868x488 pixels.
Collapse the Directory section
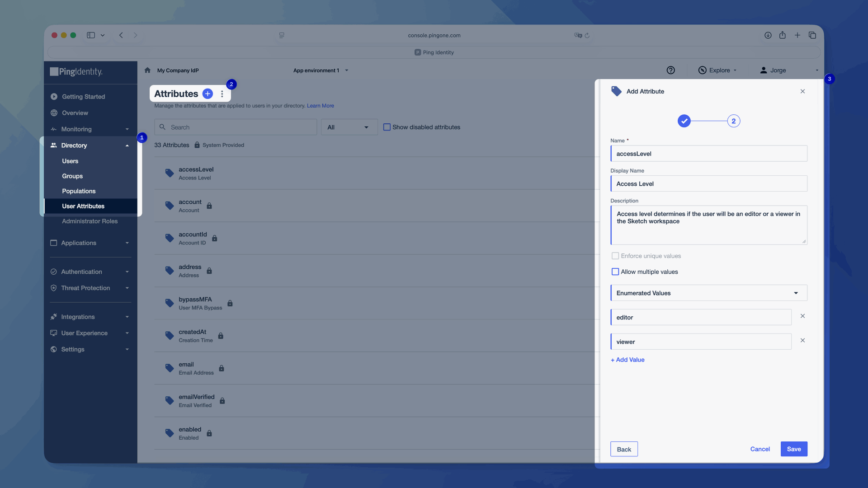[x=90, y=145]
